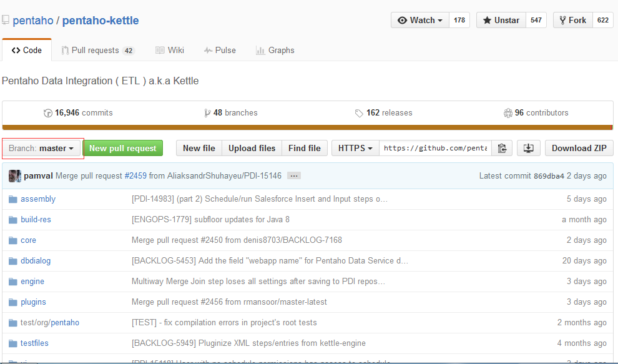Viewport: 618px width, 364px height.
Task: Switch to the Graphs tab
Action: tap(275, 51)
